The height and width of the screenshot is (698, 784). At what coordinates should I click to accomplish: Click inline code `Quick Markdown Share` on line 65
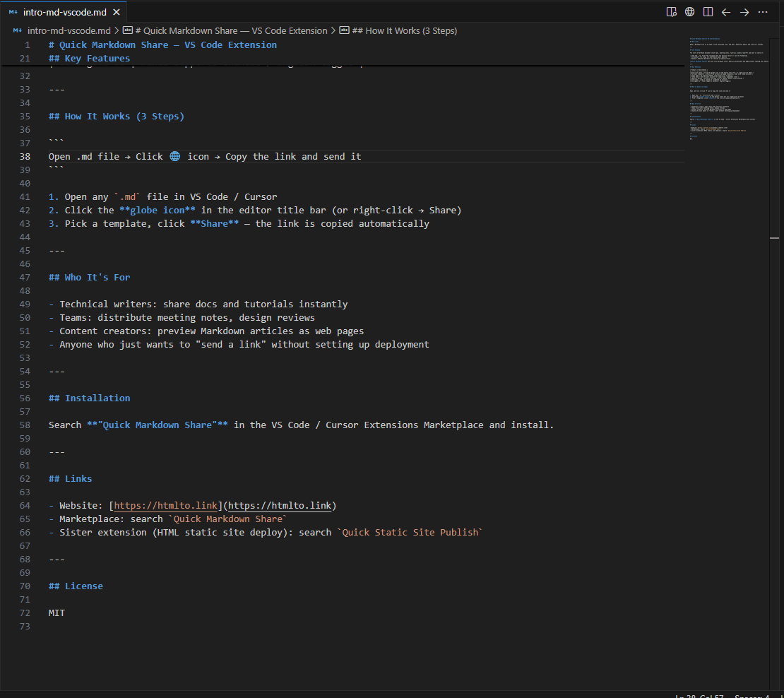click(x=227, y=519)
